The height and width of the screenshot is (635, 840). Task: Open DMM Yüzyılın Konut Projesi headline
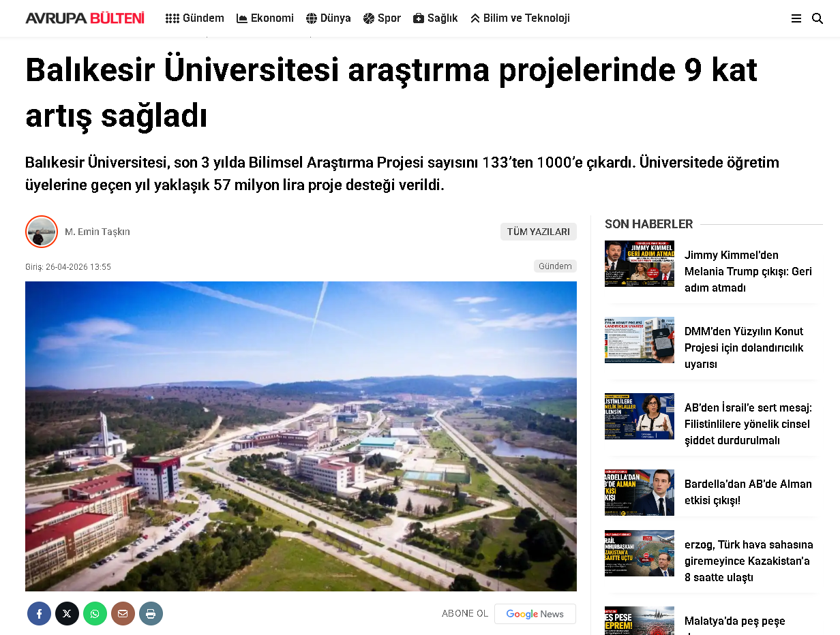tap(744, 347)
